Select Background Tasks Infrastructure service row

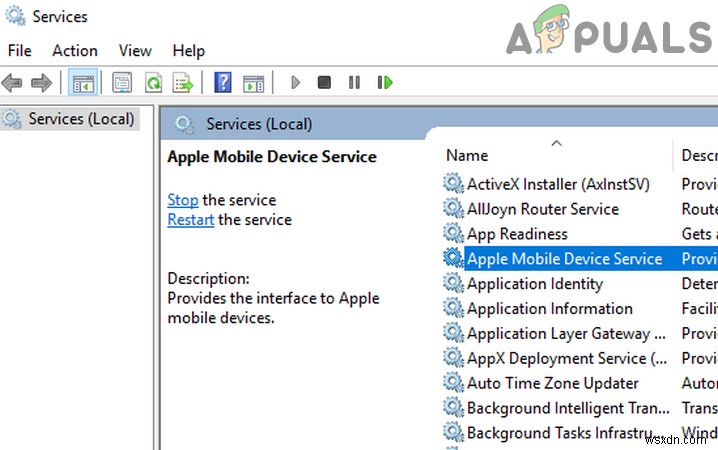tap(580, 433)
